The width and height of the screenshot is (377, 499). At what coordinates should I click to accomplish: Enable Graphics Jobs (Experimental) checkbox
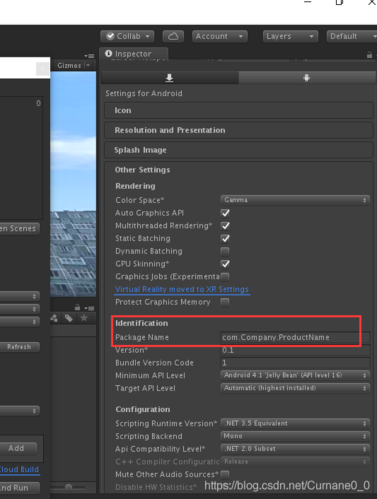225,276
